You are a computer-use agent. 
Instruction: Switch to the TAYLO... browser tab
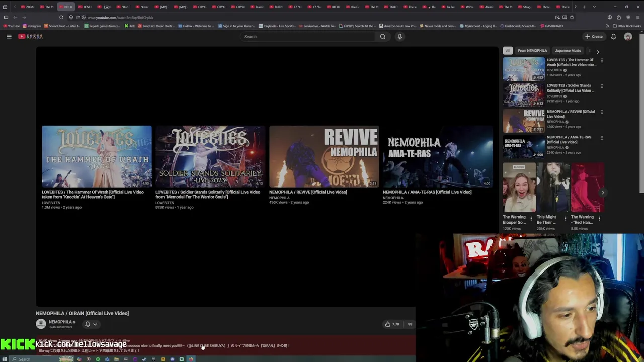click(391, 7)
